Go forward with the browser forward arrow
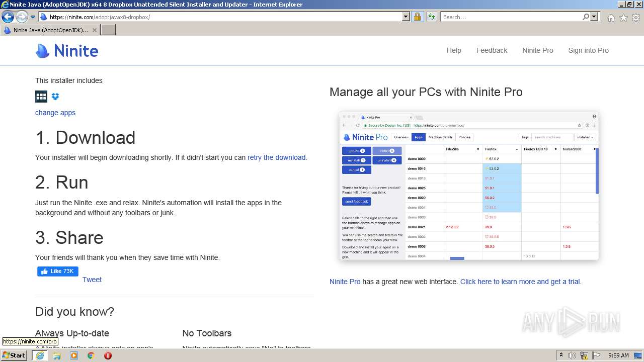The height and width of the screenshot is (362, 644). tap(22, 17)
